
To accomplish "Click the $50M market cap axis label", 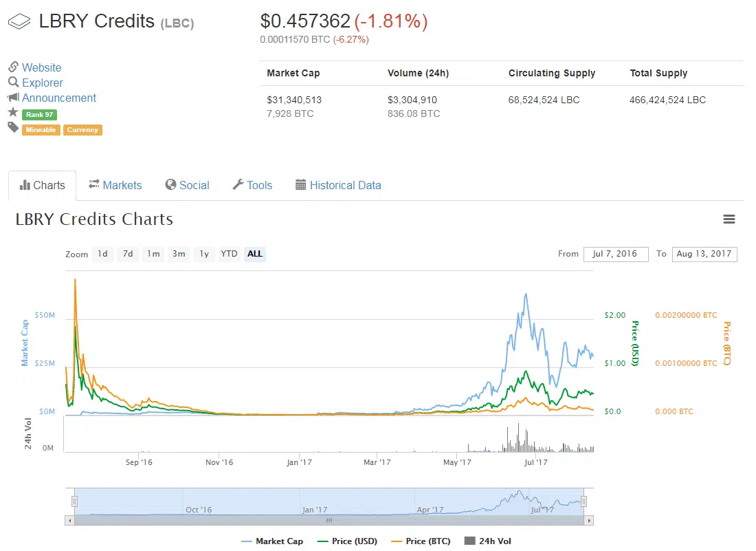I will [x=45, y=315].
